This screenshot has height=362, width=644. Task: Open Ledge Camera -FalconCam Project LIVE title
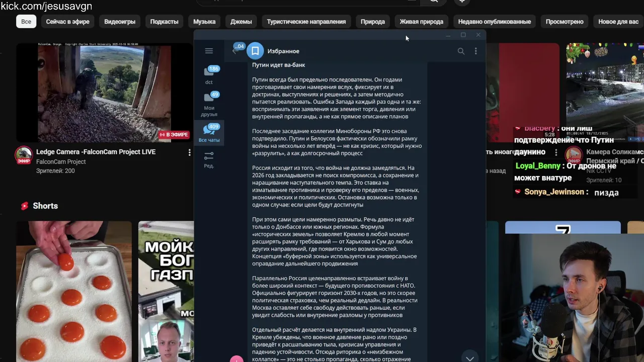click(96, 152)
